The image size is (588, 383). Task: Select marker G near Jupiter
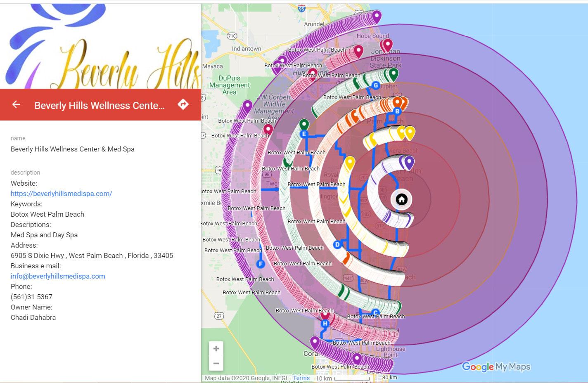click(x=375, y=85)
